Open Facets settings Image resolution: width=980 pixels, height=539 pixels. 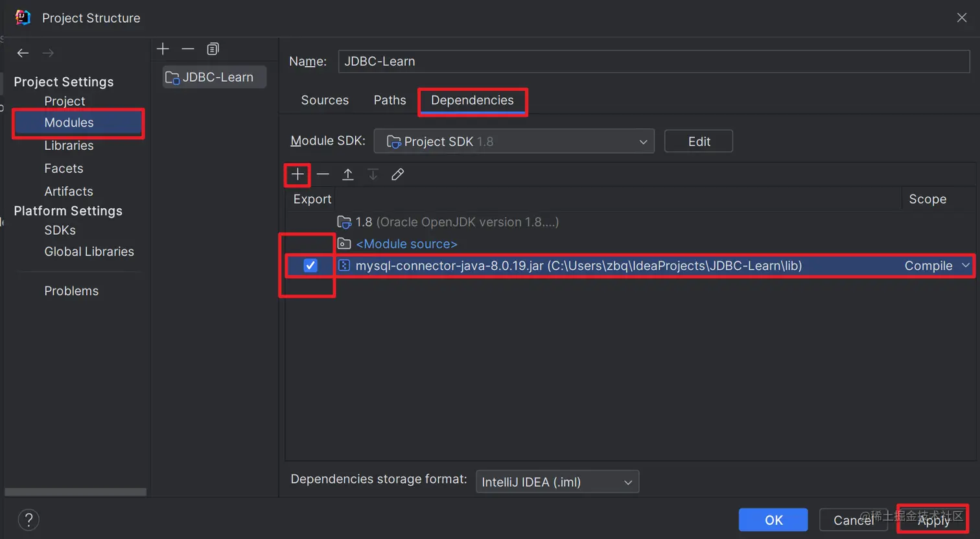pyautogui.click(x=64, y=169)
